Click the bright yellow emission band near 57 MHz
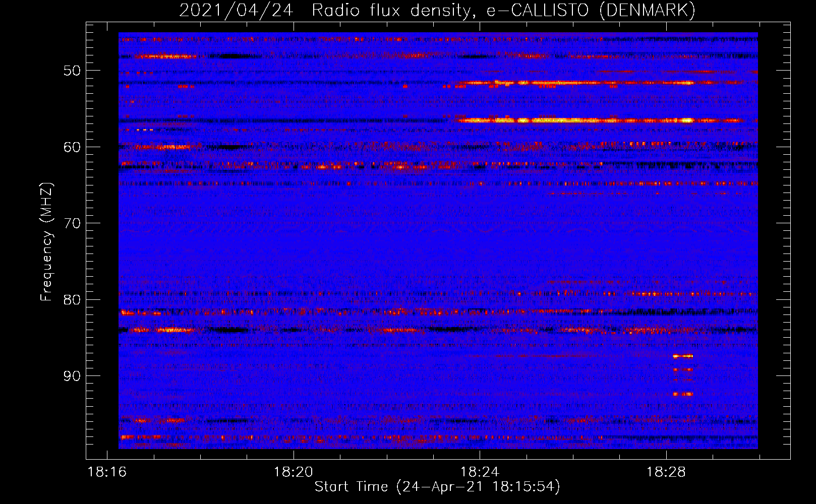The height and width of the screenshot is (504, 816). pyautogui.click(x=600, y=120)
